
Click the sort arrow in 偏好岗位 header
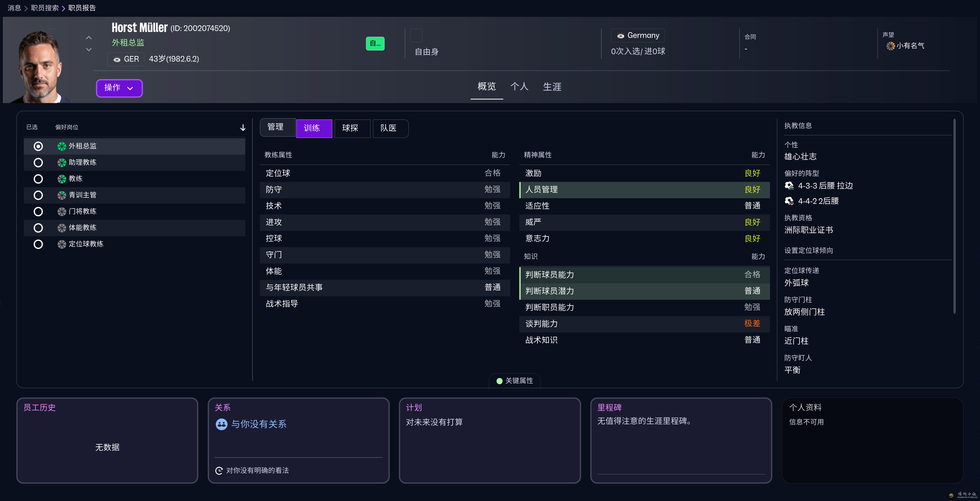tap(243, 128)
